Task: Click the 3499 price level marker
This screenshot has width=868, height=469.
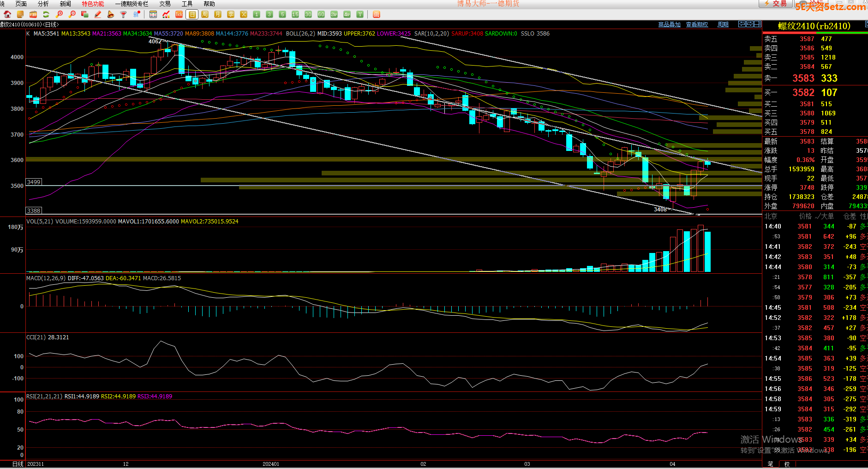Action: pos(34,182)
